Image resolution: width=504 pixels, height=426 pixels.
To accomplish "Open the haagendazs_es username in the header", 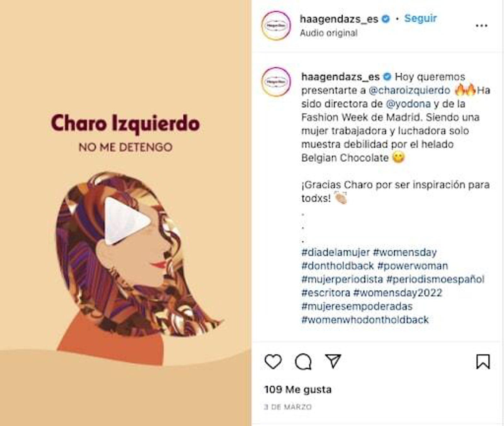I will [339, 19].
